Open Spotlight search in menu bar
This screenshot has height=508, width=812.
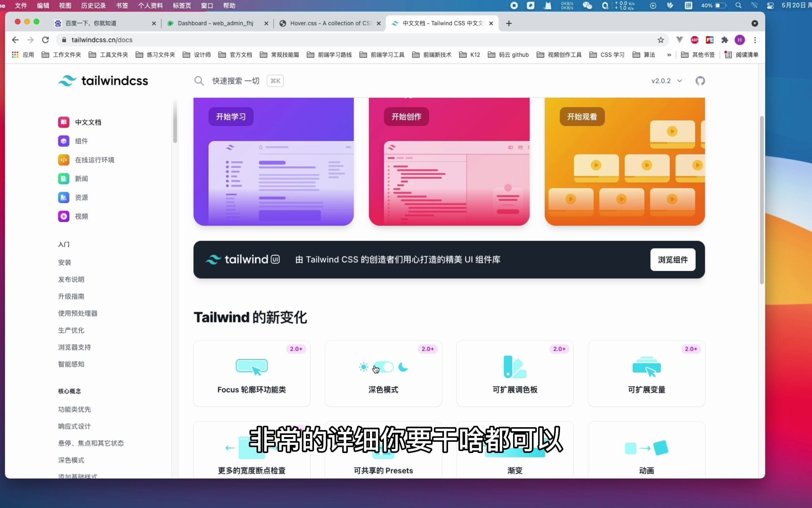[739, 5]
